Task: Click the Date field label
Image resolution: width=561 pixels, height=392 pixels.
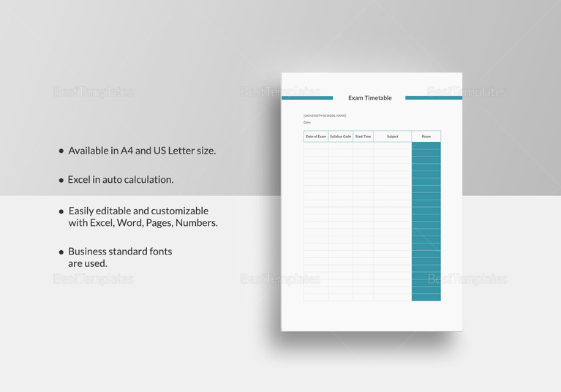Action: coord(307,122)
